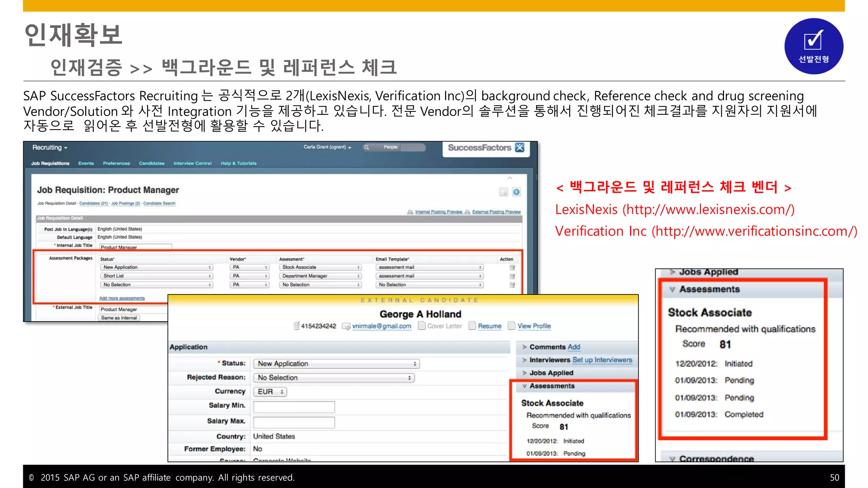Open the first assessment mail template dropdown
Image resolution: width=868 pixels, height=488 pixels.
point(429,267)
